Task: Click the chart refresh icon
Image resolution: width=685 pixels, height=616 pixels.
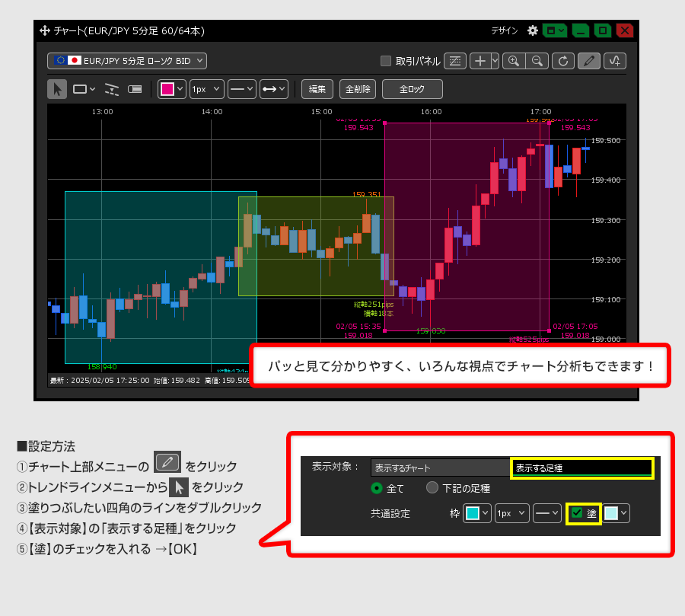Action: point(563,61)
